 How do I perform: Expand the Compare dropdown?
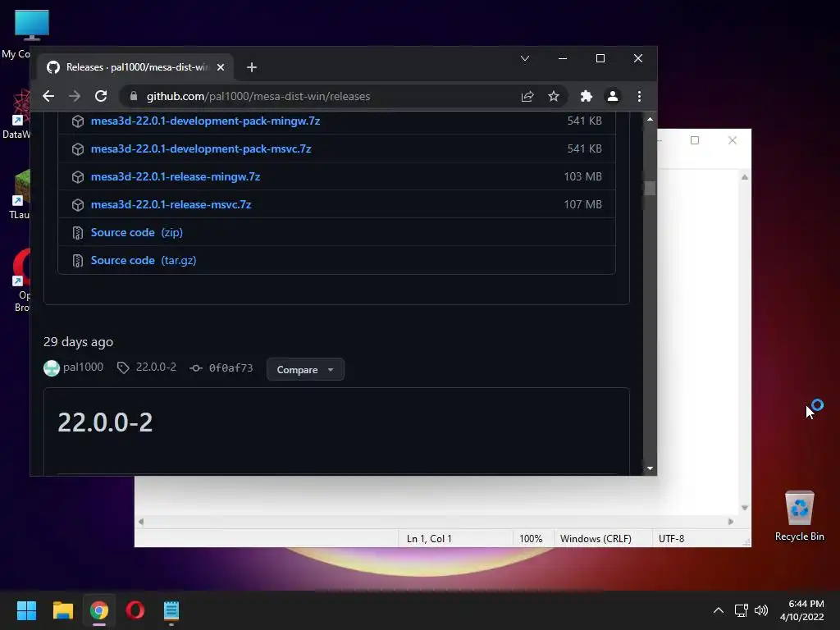305,370
